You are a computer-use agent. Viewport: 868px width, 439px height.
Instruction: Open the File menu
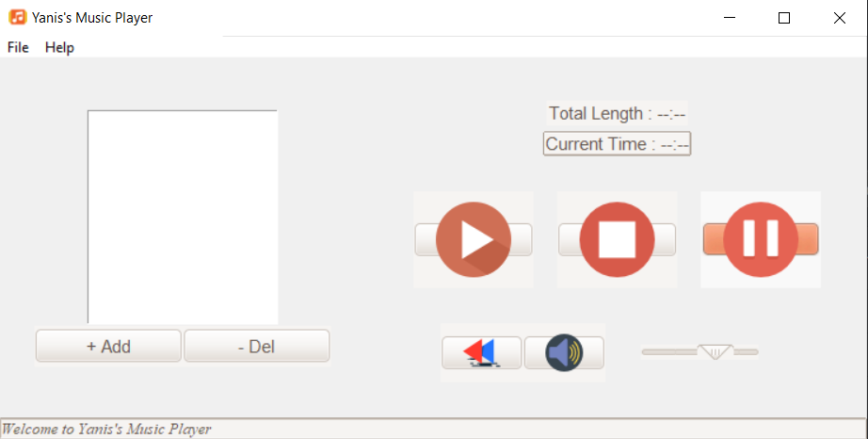(x=18, y=48)
